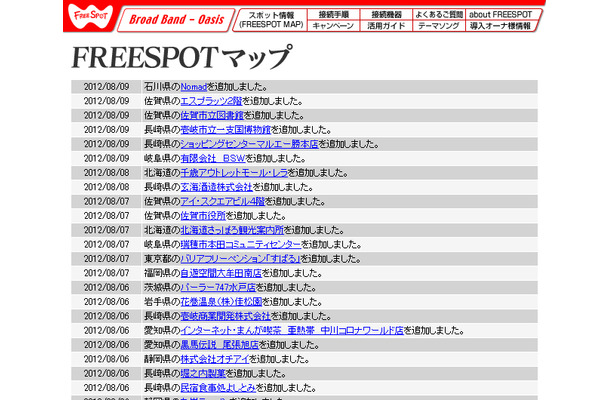Image resolution: width=610 pixels, height=400 pixels.
Task: Click the FREESPOTマップ page heading
Action: click(x=181, y=57)
